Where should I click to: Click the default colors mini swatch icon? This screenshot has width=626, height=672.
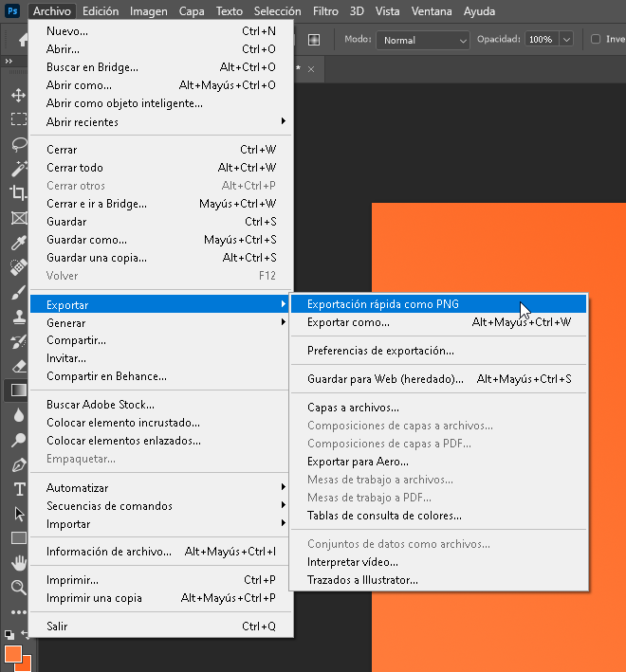coord(9,634)
